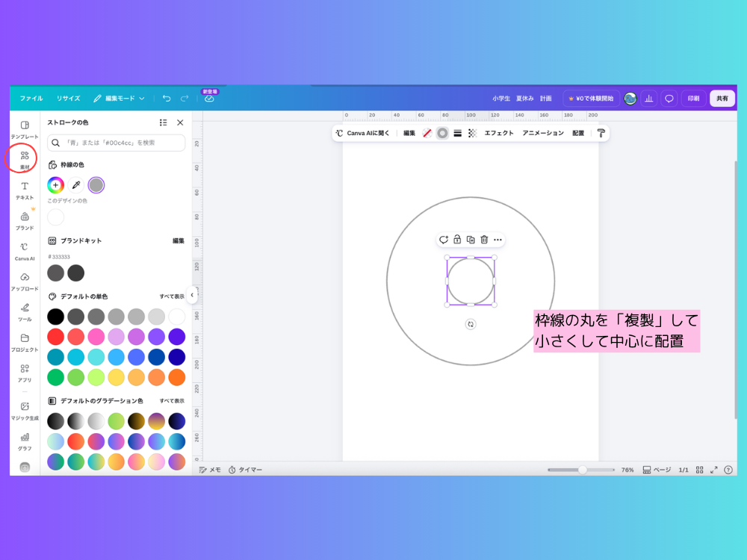Open the テキスト sidebar tool
Image resolution: width=747 pixels, height=560 pixels.
tap(25, 190)
